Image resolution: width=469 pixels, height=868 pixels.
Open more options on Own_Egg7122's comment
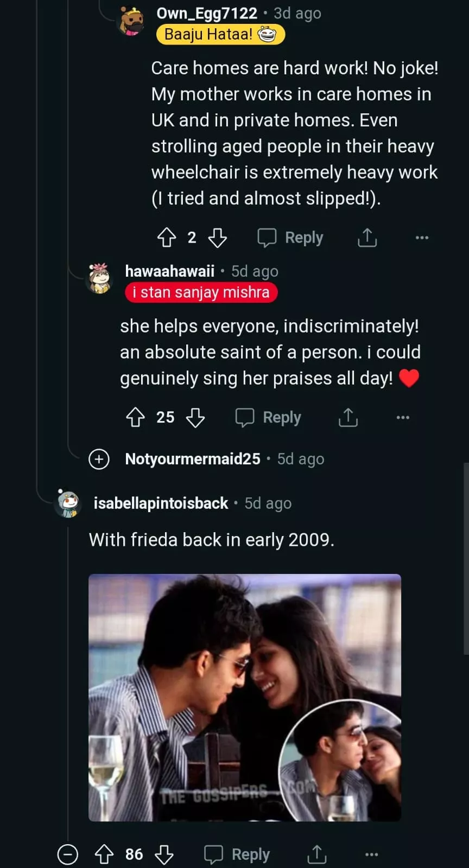point(422,238)
